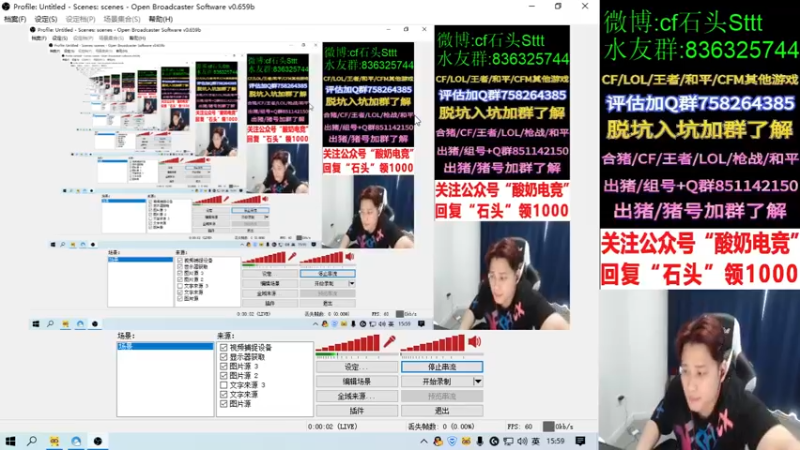Viewport: 800px width, 450px height.
Task: Show hidden system tray icons chevron
Action: 423,441
